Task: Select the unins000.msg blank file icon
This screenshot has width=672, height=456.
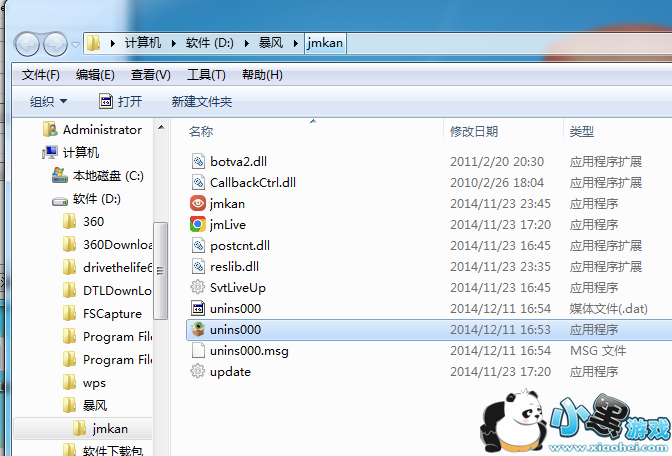Action: point(198,350)
